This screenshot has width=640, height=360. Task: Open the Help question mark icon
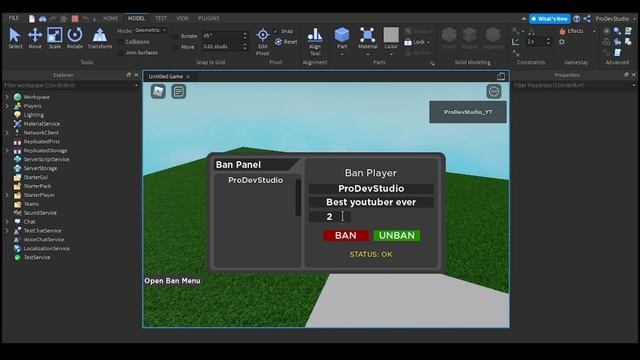click(576, 19)
